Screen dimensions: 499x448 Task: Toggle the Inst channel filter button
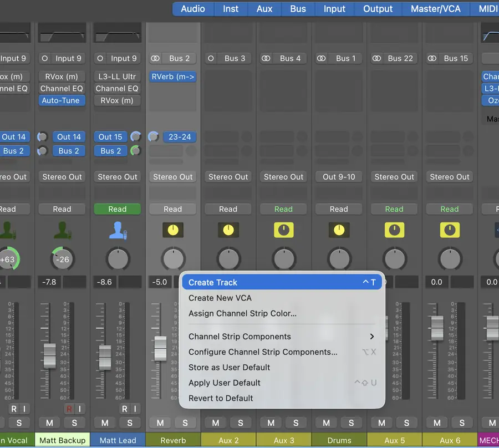point(231,9)
